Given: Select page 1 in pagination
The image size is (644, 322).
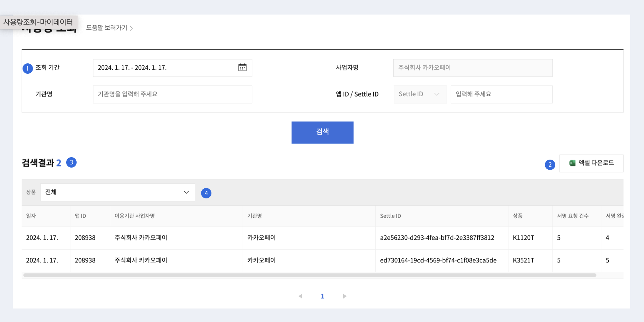Looking at the screenshot, I should [x=322, y=296].
